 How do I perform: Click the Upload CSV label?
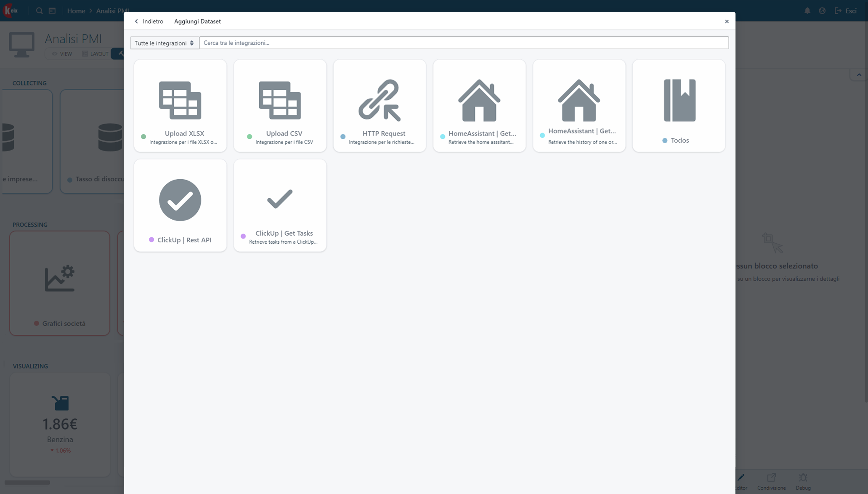point(284,133)
